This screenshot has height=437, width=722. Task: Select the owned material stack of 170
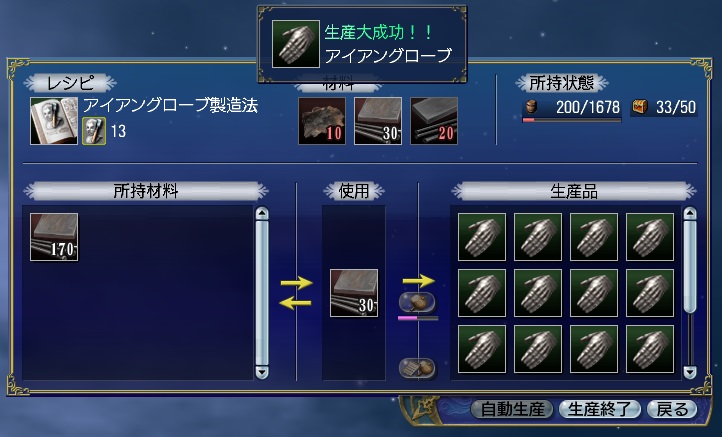tap(54, 237)
